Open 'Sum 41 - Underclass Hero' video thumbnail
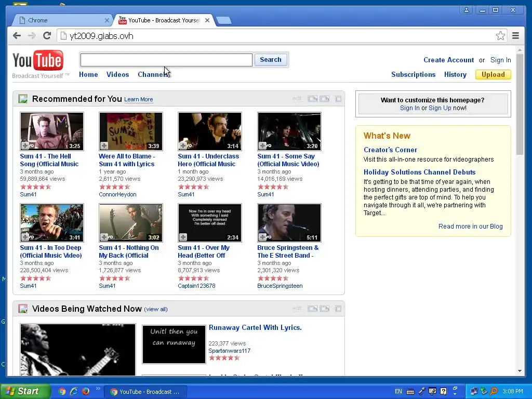532x399 pixels. click(x=210, y=131)
